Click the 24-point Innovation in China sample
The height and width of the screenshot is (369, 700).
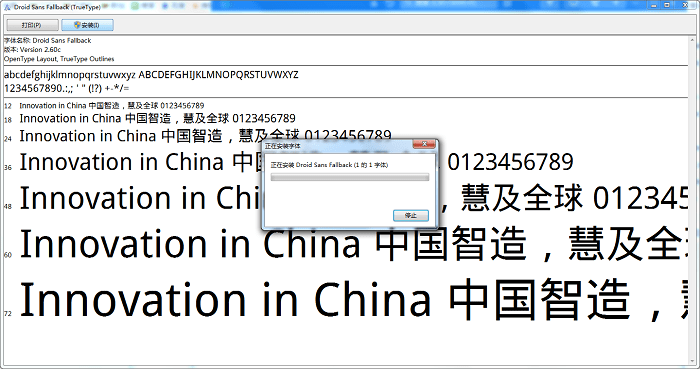[205, 136]
